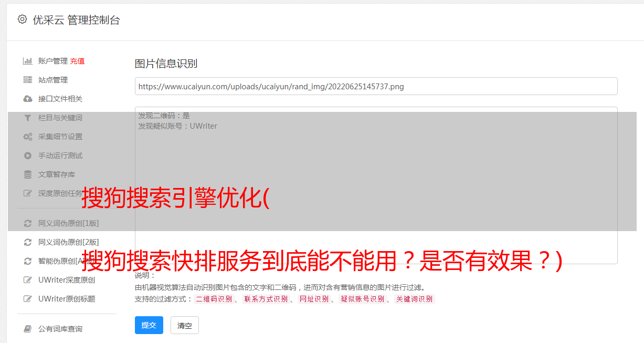
Task: Click the edit icon for UWriter原创标题
Action: [28, 299]
